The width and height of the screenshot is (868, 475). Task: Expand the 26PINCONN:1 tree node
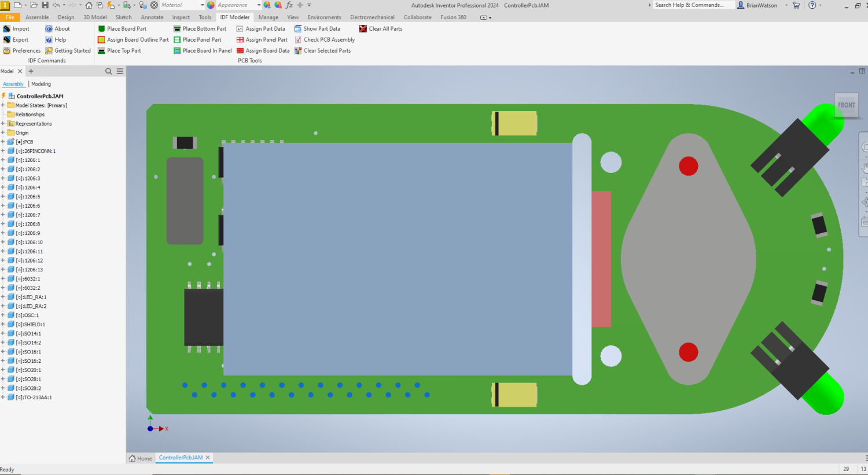pos(3,151)
